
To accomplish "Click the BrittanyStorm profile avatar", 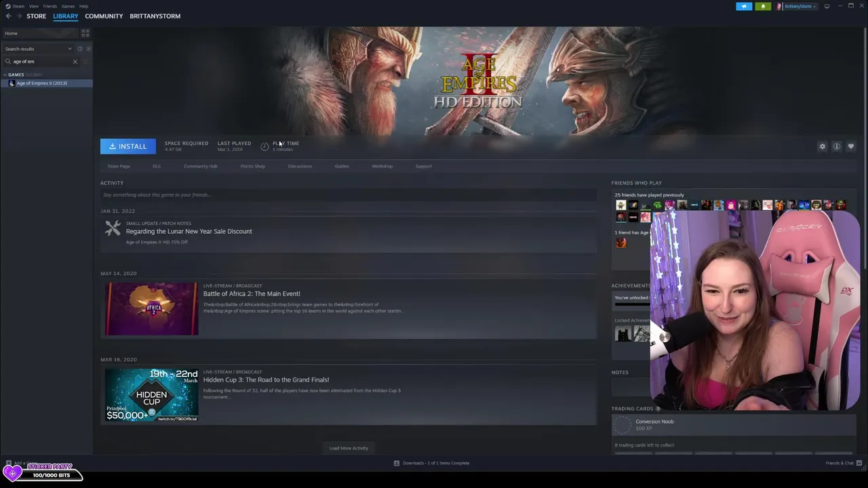I will tap(779, 6).
